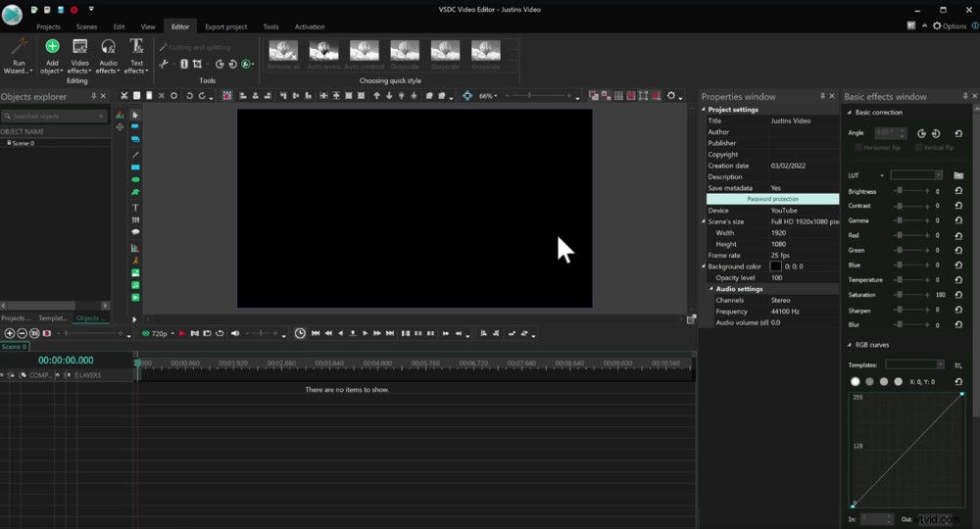Click the volume speaker icon
Screen dimensions: 980x529
[235, 333]
